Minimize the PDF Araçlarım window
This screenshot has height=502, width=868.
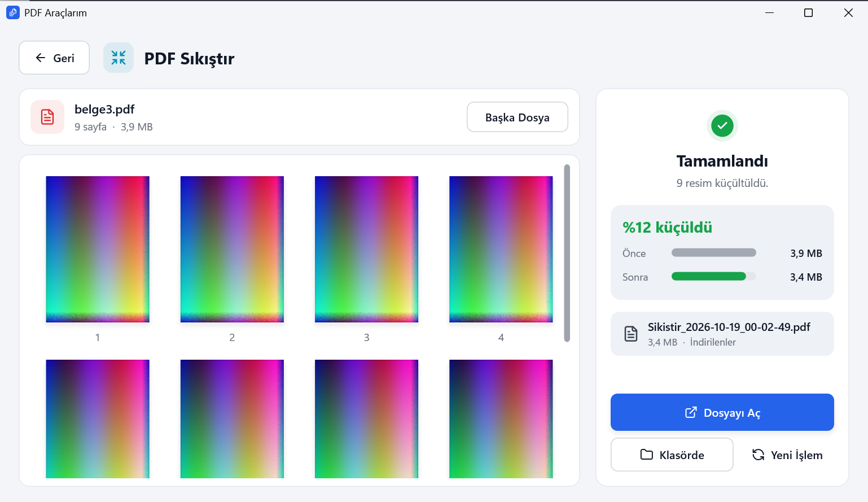(769, 12)
